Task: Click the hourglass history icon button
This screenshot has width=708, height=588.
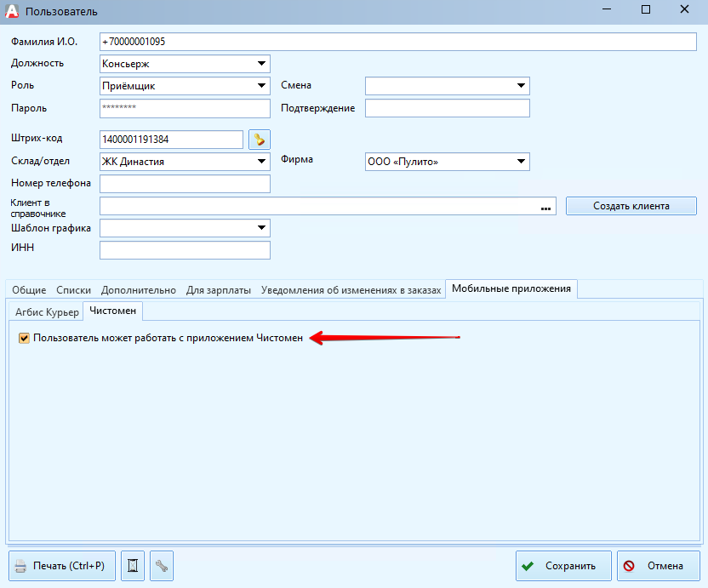Action: tap(132, 566)
